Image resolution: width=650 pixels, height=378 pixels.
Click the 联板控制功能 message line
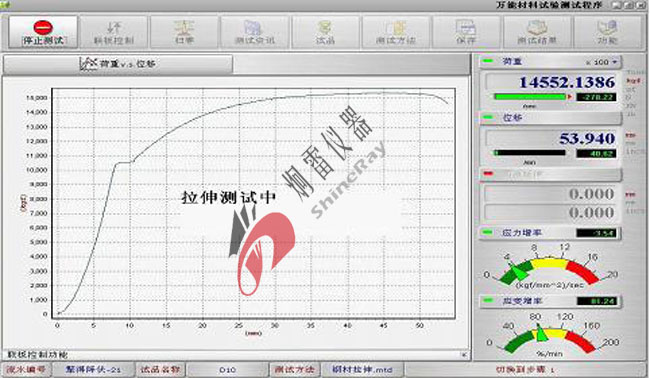[x=37, y=355]
